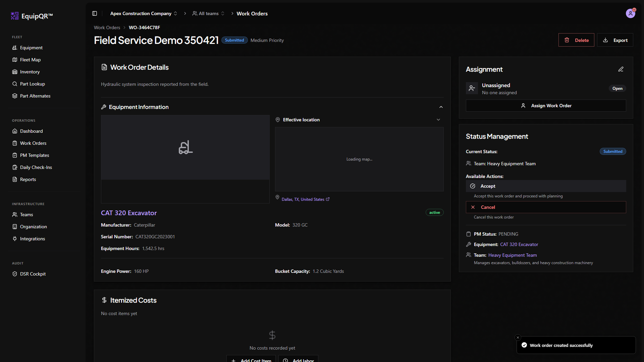Navigate to the Dashboard
Screen dimensions: 644x362
[31, 131]
